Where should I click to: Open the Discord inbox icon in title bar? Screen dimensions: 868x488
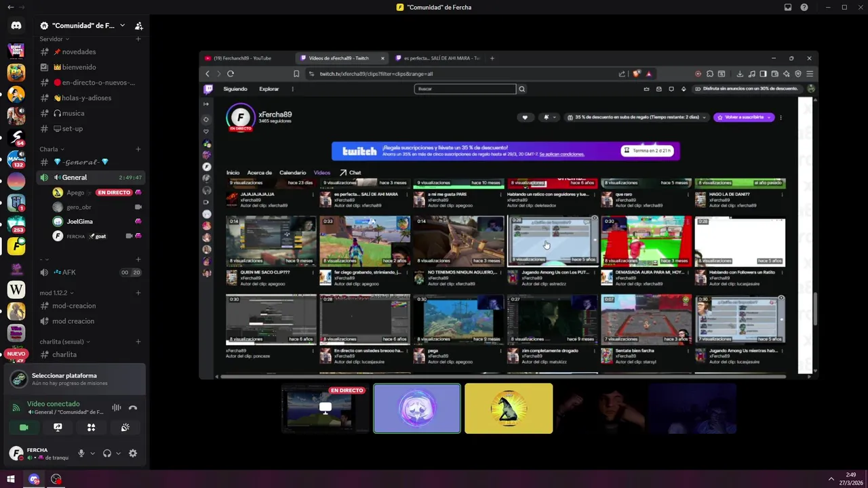[788, 7]
